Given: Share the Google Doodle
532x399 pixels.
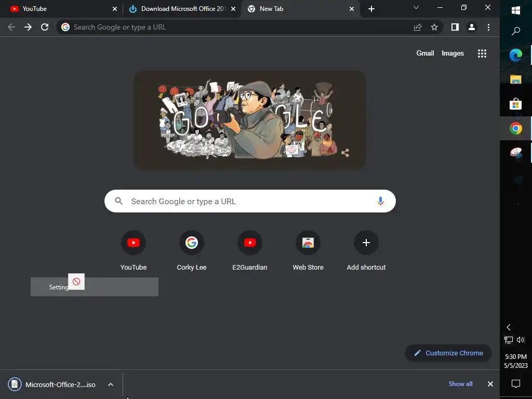Looking at the screenshot, I should point(345,153).
